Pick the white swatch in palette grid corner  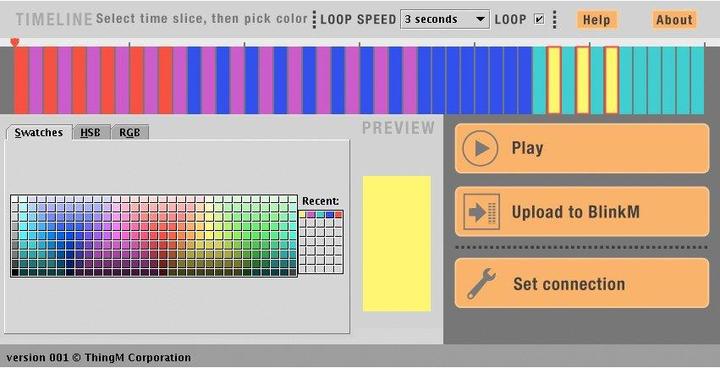[x=15, y=199]
